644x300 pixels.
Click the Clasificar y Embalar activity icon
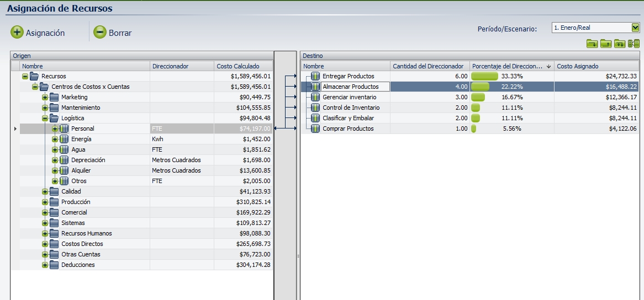point(315,118)
